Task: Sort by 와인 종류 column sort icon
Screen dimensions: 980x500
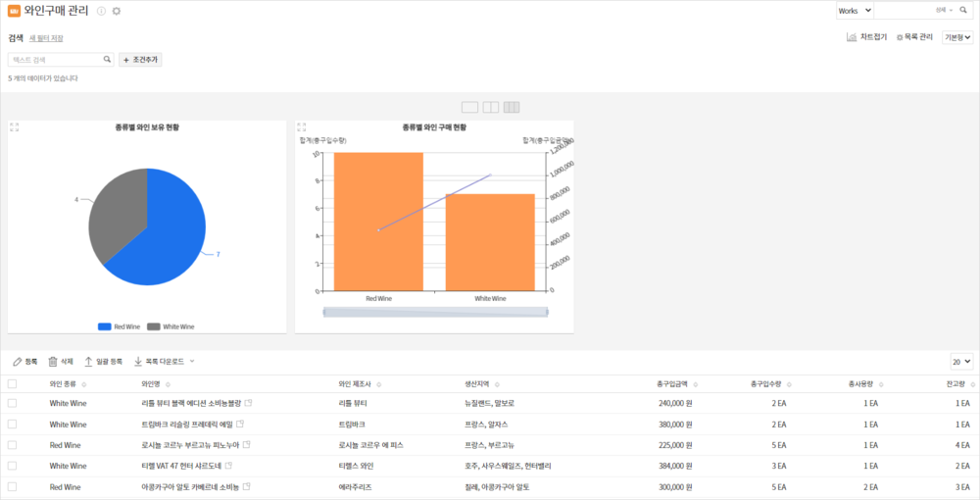Action: pos(84,384)
